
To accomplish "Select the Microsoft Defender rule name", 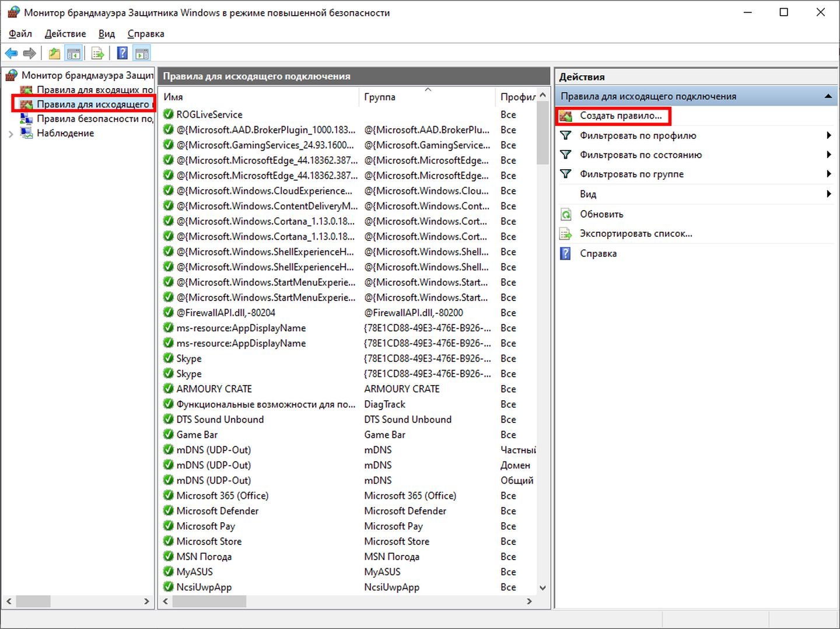I will pos(218,511).
